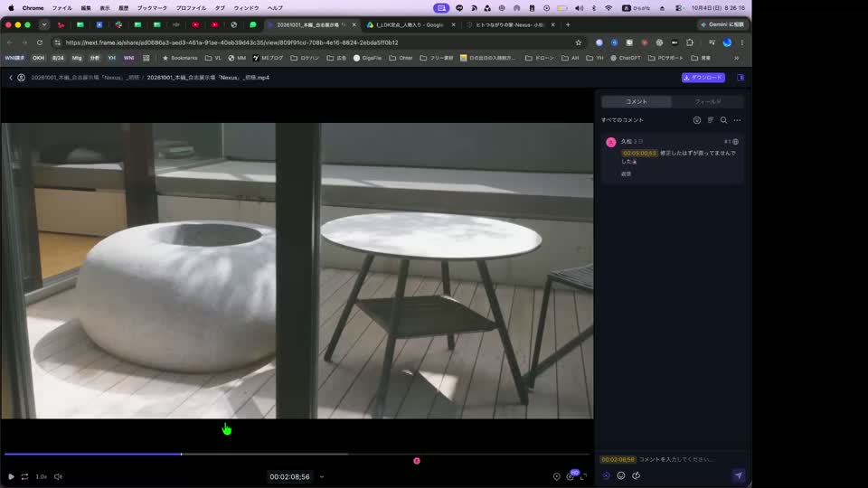Open the comments more options menu
Image resolution: width=868 pixels, height=488 pixels.
[x=738, y=120]
